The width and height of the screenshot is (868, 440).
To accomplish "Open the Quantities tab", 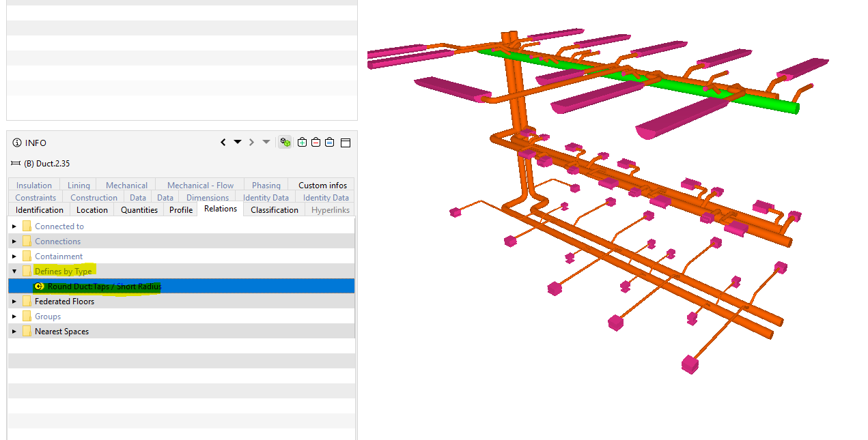I will coord(139,210).
